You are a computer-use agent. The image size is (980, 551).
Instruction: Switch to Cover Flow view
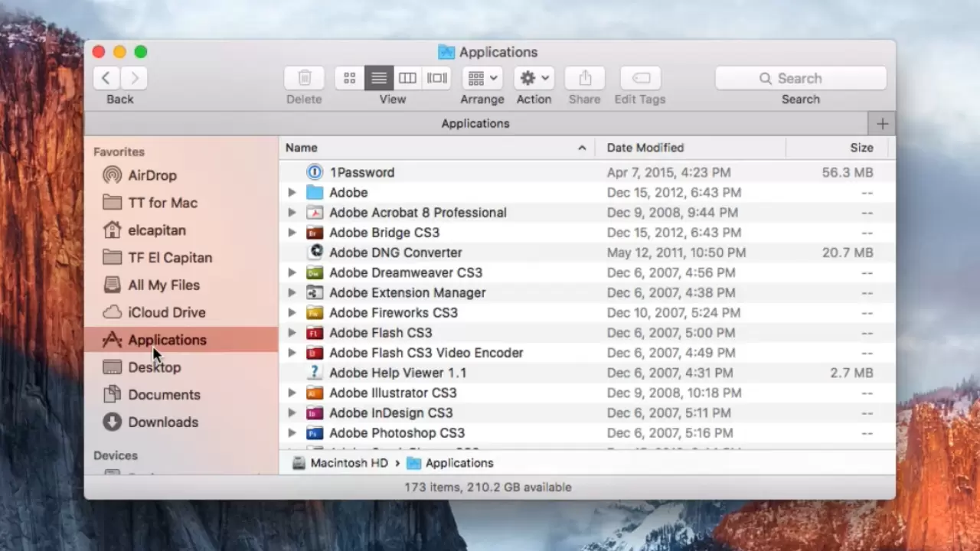[x=437, y=78]
